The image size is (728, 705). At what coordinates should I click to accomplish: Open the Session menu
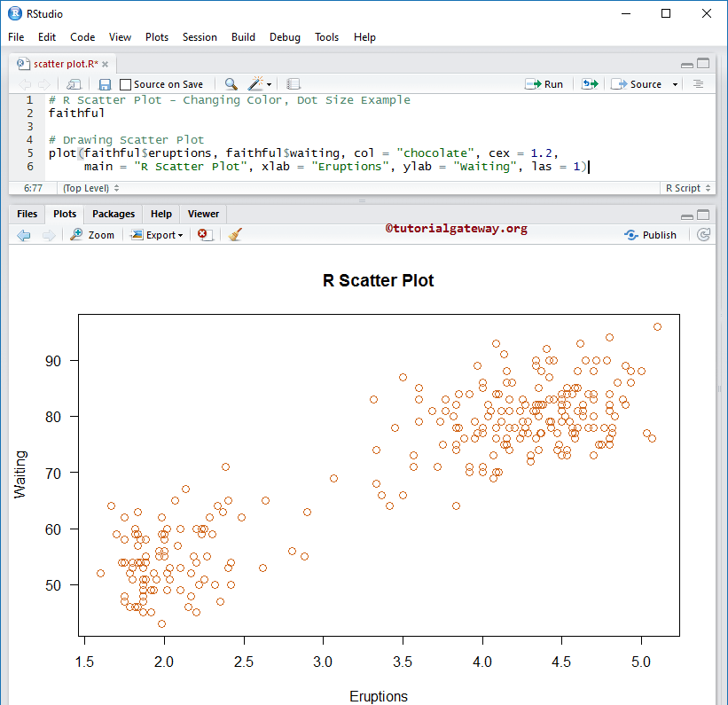200,37
